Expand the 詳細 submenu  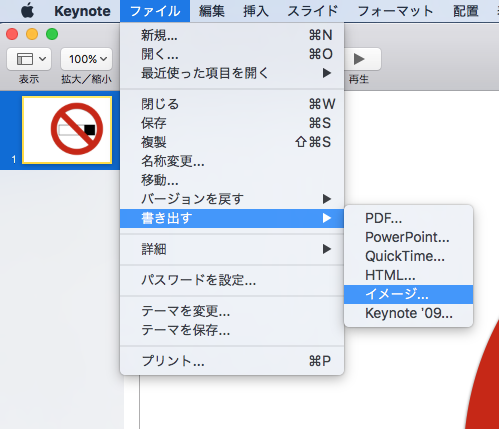232,249
